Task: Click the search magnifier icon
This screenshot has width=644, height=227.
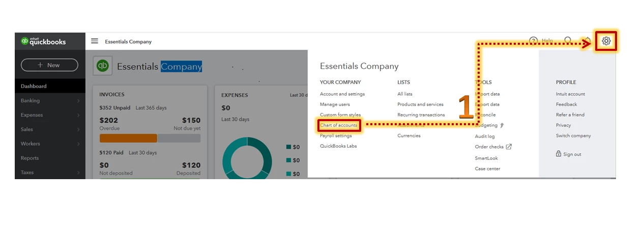Action: (x=568, y=41)
